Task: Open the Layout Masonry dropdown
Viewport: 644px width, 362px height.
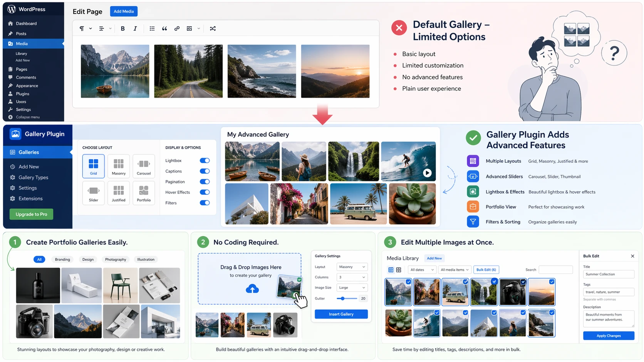Action: [352, 267]
